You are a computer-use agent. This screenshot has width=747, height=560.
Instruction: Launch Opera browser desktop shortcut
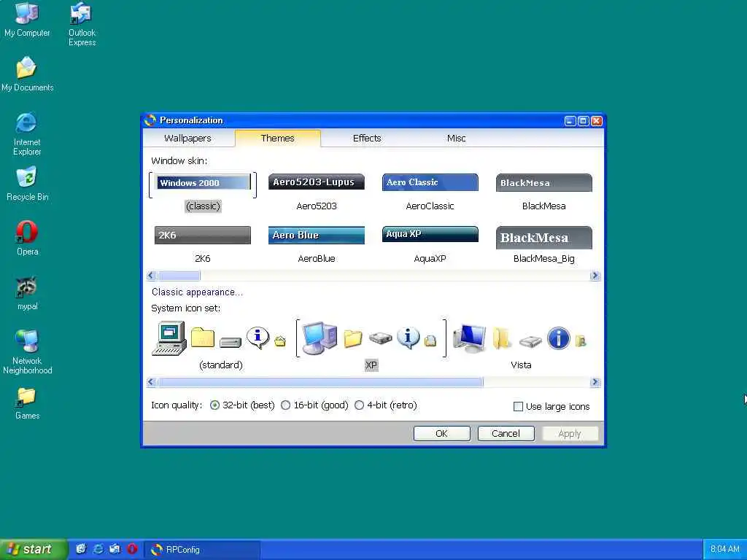27,238
